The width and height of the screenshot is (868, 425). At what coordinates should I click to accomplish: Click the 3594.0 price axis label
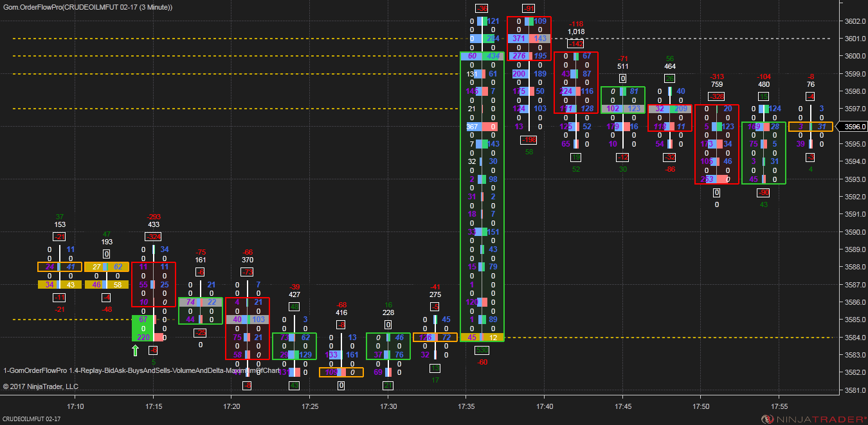pos(855,161)
